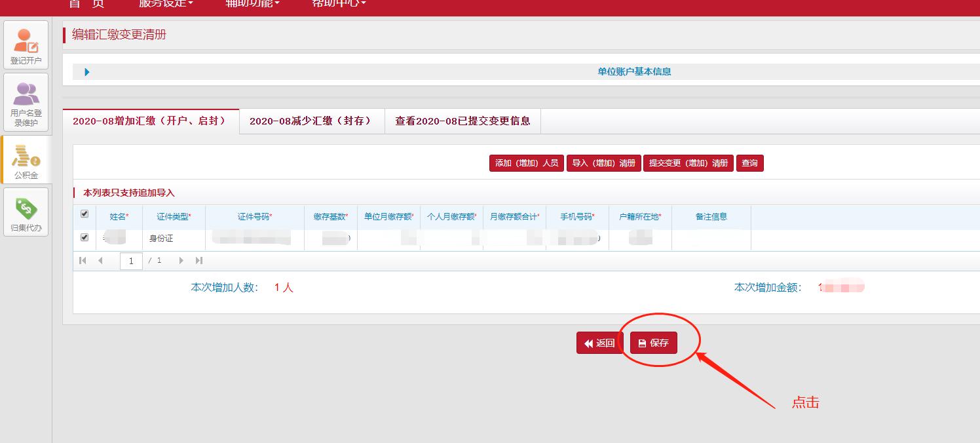Image resolution: width=980 pixels, height=443 pixels.
Task: Open 用户名登录维护 from the sidebar
Action: click(x=26, y=102)
